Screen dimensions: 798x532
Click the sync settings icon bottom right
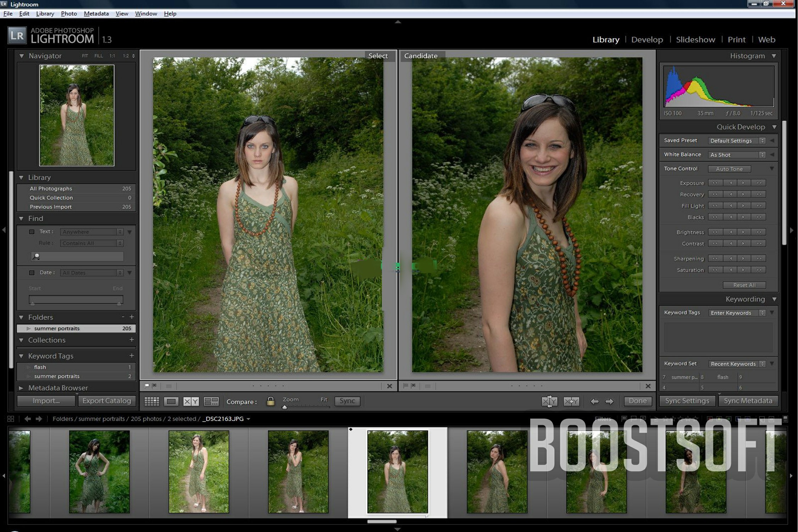pos(686,401)
